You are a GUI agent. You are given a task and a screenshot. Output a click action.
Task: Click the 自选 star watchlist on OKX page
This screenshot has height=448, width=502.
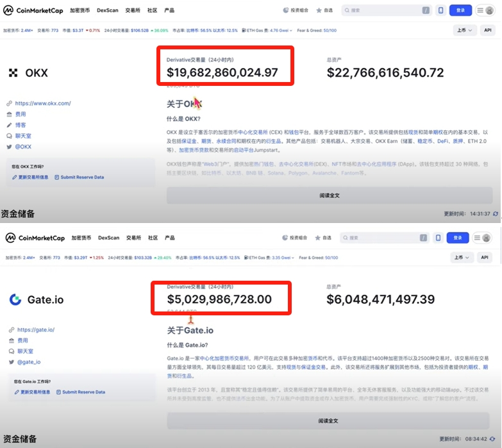coord(324,10)
